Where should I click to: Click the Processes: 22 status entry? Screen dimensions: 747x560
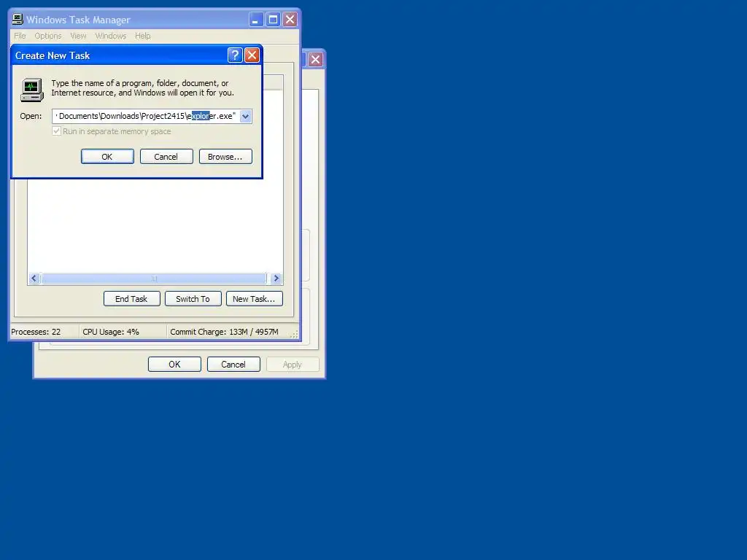(44, 332)
